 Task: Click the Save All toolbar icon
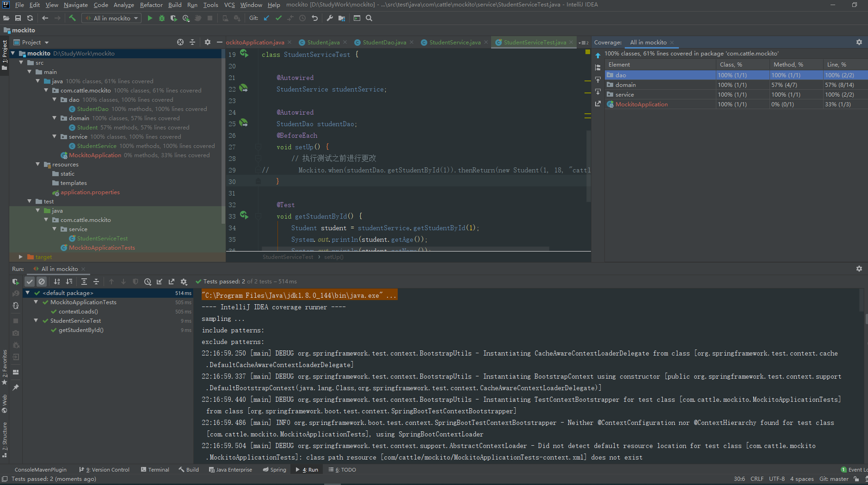[x=18, y=18]
